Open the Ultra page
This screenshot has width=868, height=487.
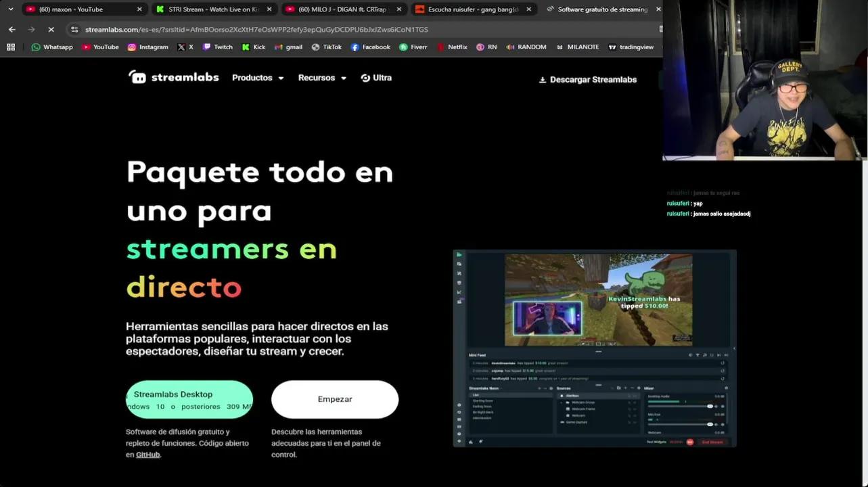click(376, 78)
